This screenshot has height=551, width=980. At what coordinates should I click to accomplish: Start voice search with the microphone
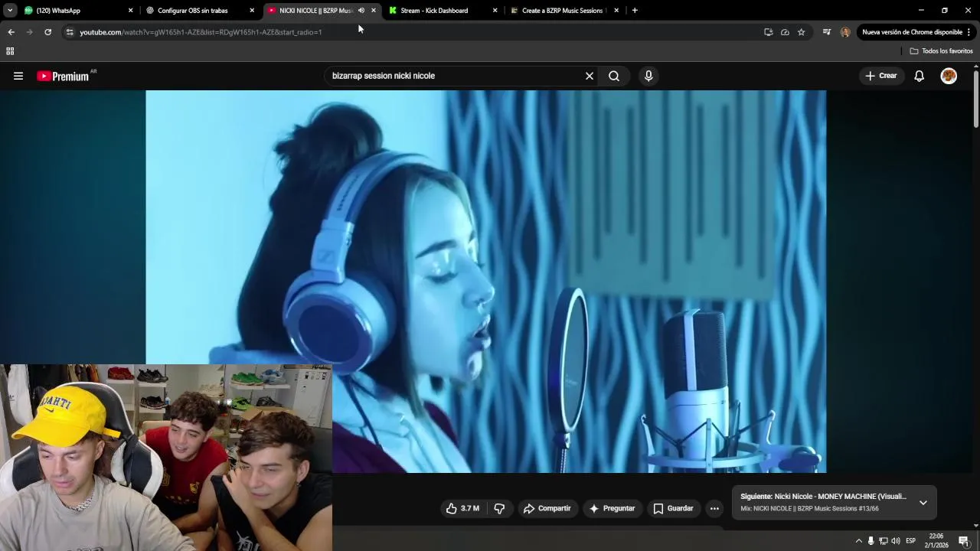coord(648,76)
